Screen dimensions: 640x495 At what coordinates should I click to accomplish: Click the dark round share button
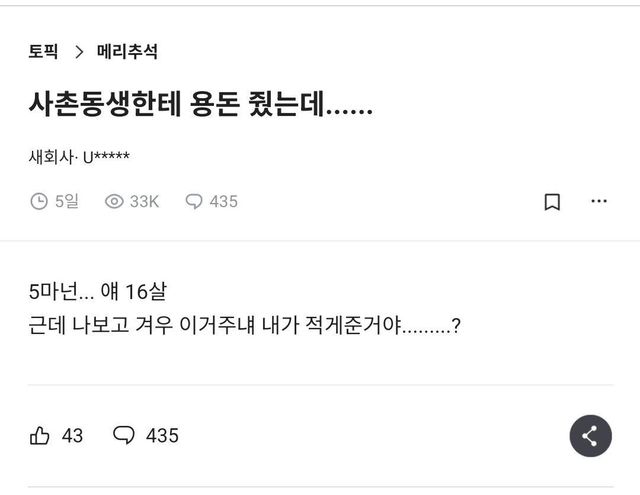click(x=590, y=435)
